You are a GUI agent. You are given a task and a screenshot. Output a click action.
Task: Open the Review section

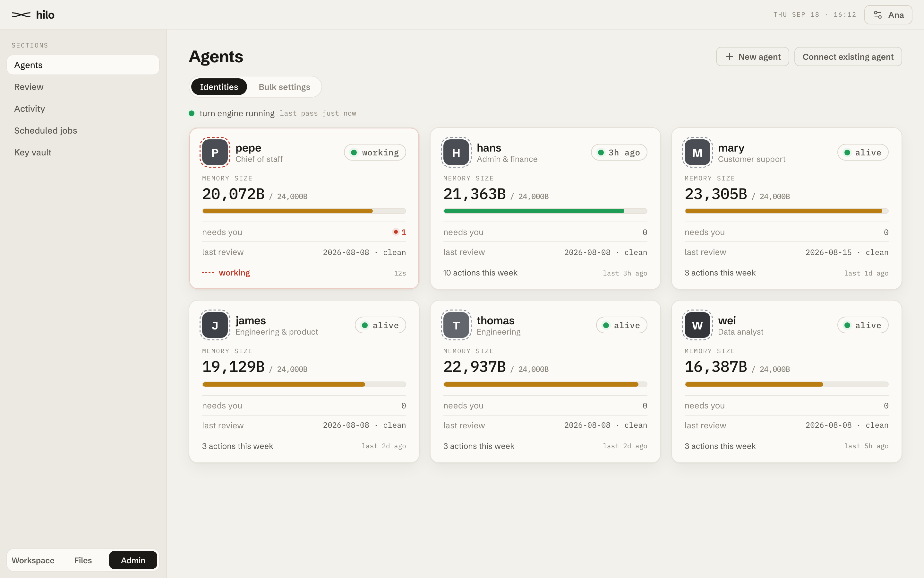pyautogui.click(x=83, y=87)
